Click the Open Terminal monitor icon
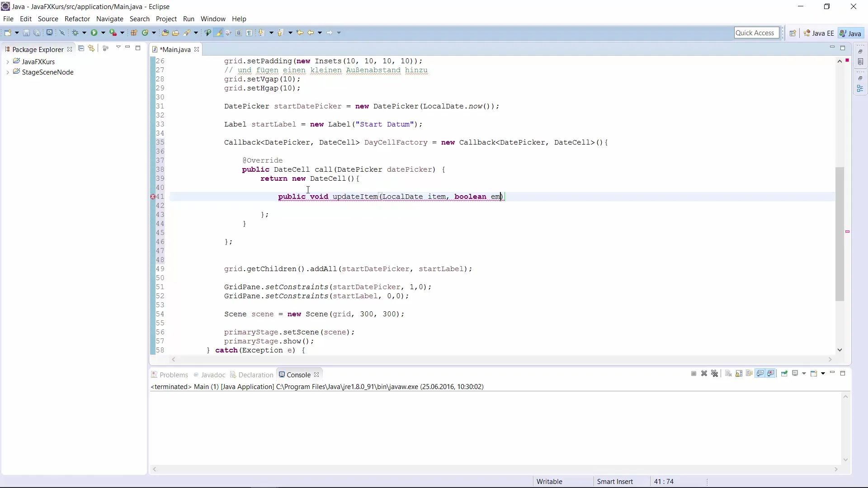Image resolution: width=868 pixels, height=488 pixels. (49, 33)
